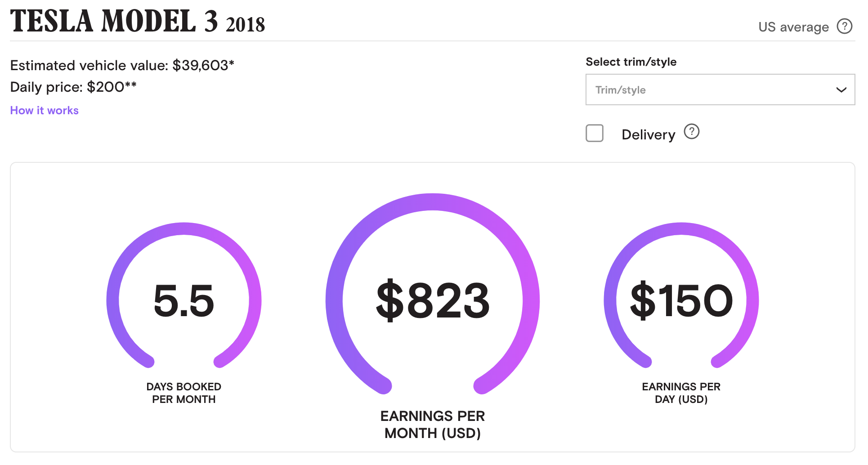868x465 pixels.
Task: Click the 5.5 value in the gauge
Action: click(184, 300)
